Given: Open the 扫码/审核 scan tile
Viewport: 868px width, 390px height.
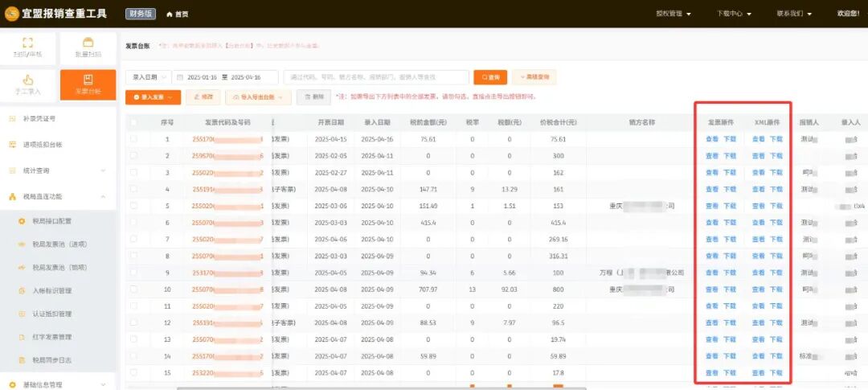Looking at the screenshot, I should [27, 49].
